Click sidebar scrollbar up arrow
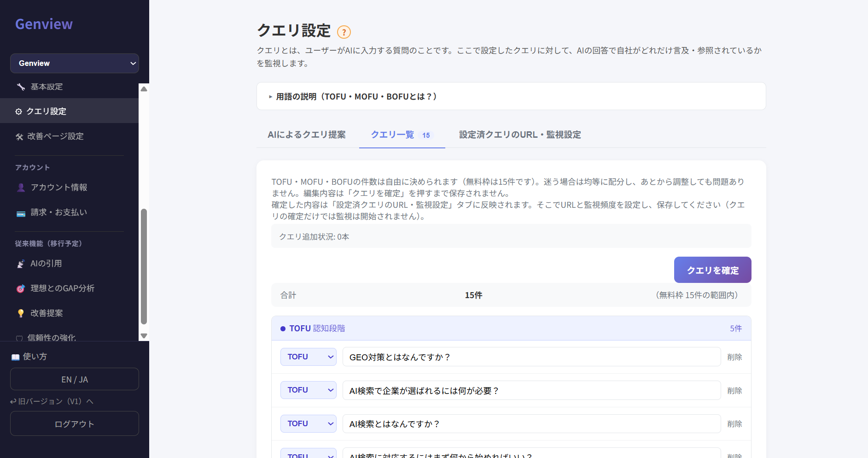The height and width of the screenshot is (458, 868). (144, 89)
